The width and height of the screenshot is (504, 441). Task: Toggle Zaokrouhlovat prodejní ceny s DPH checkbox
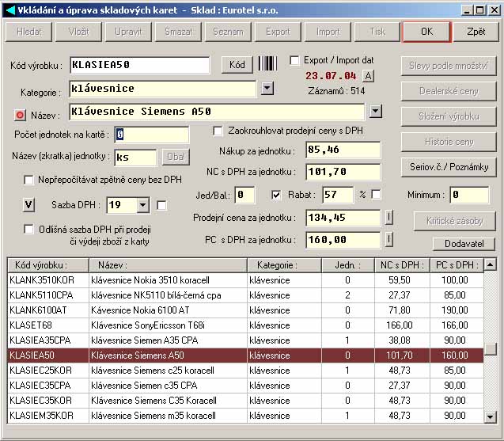[x=218, y=131]
